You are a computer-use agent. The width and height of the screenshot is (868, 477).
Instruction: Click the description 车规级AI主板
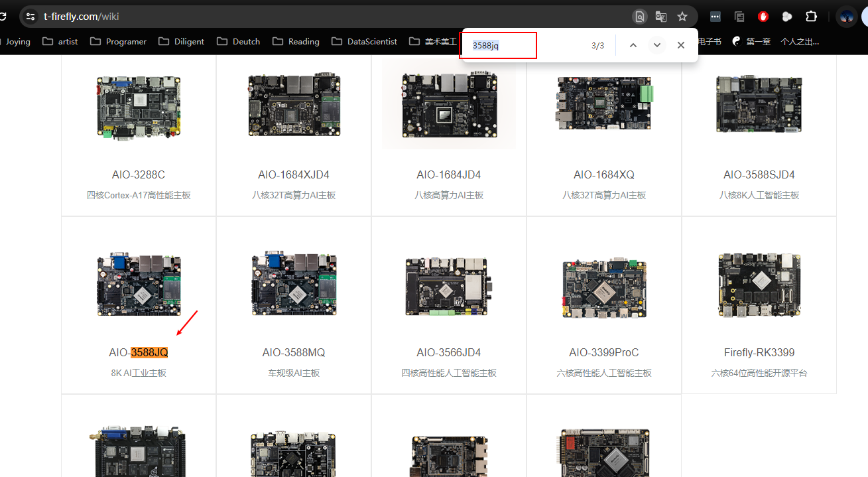tap(294, 373)
